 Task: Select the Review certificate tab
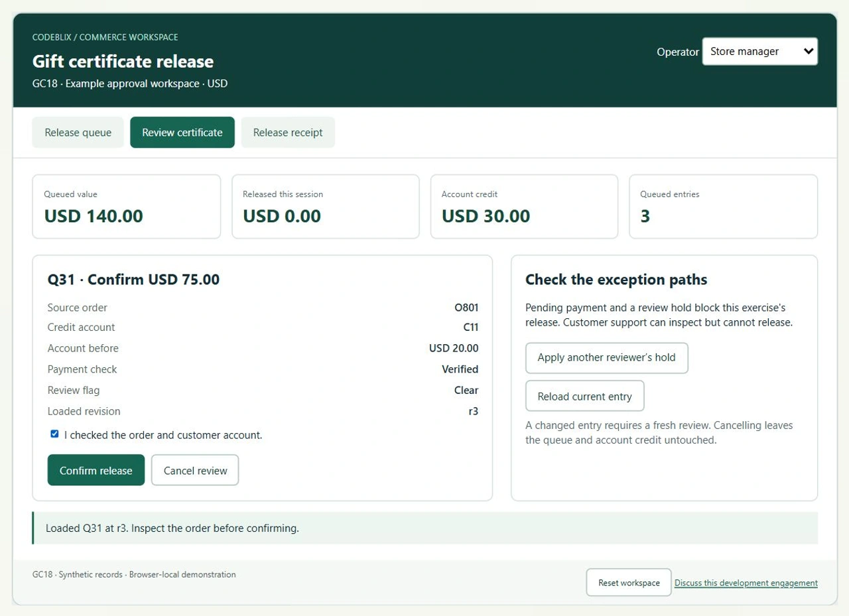pos(182,133)
